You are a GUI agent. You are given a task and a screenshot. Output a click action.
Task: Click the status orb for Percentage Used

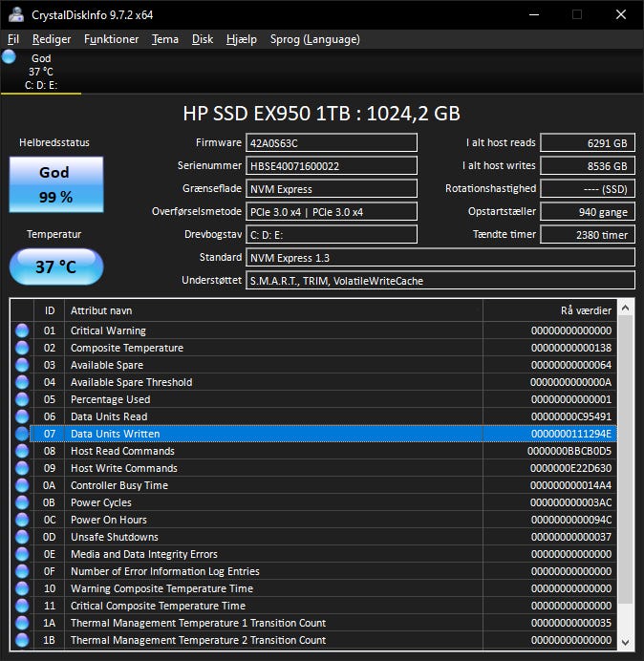point(22,399)
